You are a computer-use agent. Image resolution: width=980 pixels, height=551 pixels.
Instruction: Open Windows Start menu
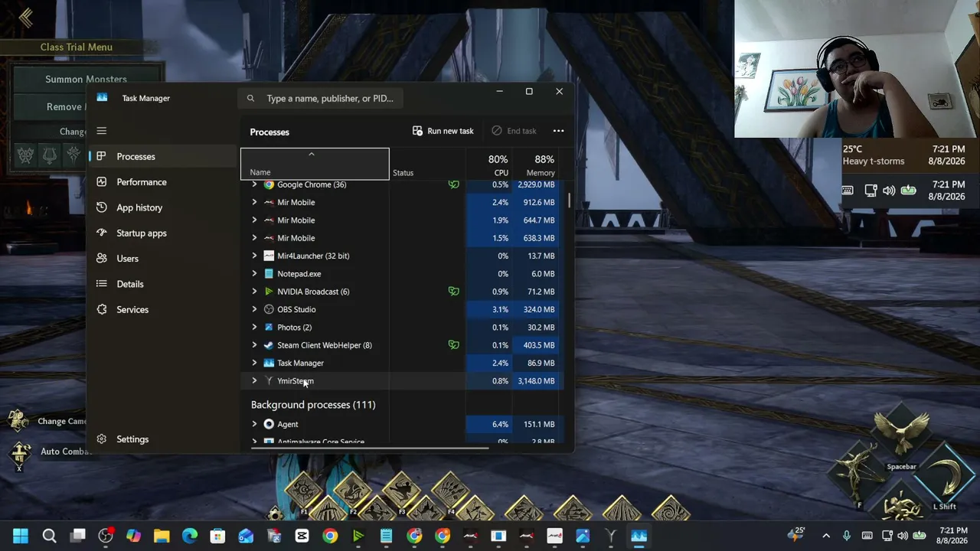pos(21,536)
